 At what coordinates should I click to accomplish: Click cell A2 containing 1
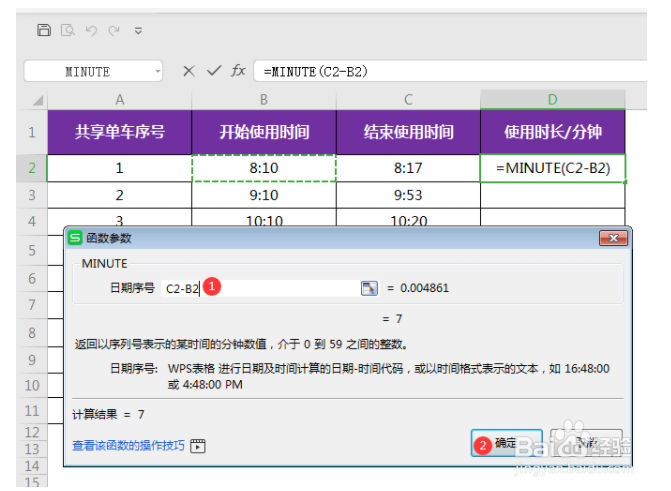119,168
